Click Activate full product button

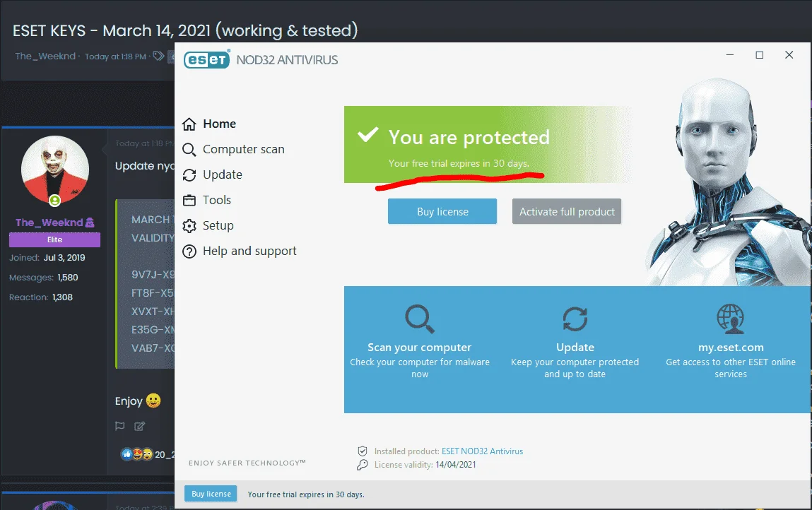[567, 211]
